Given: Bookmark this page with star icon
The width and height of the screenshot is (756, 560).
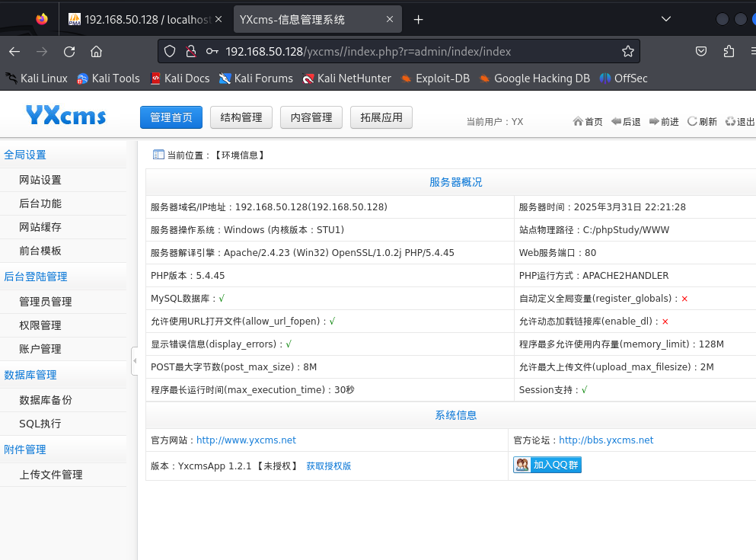Looking at the screenshot, I should pos(628,51).
